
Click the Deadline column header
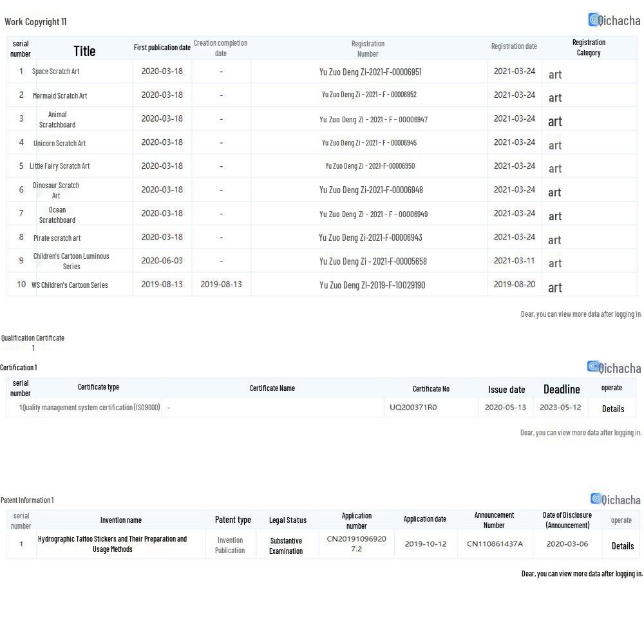click(562, 389)
